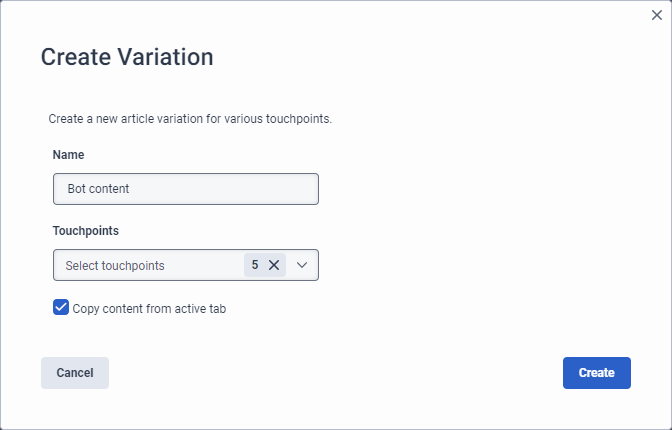
Task: Click the down arrow in Touchpoints field
Action: point(303,265)
